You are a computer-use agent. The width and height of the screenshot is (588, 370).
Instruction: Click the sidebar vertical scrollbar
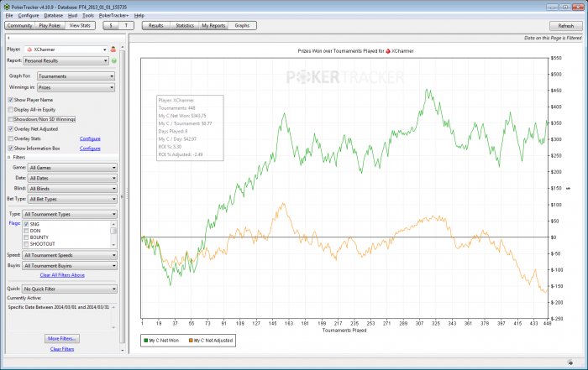123,199
